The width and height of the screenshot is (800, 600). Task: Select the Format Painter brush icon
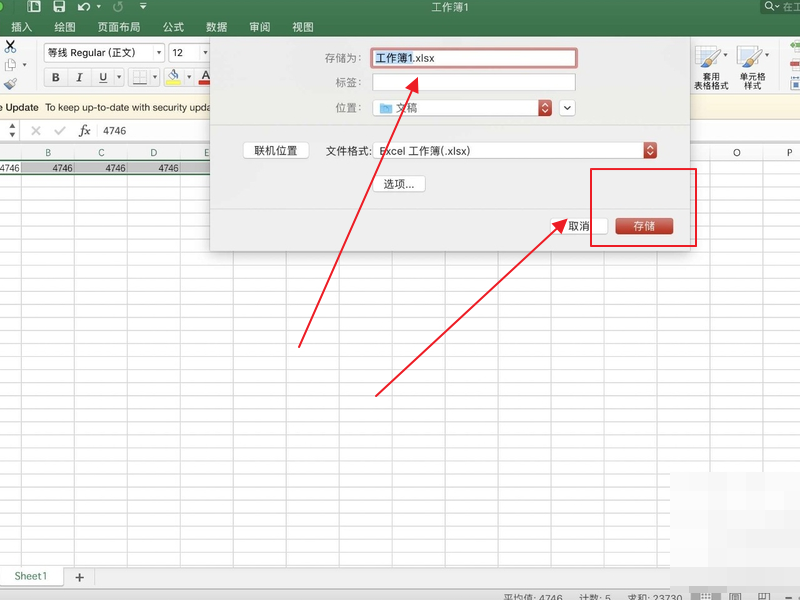pyautogui.click(x=10, y=84)
